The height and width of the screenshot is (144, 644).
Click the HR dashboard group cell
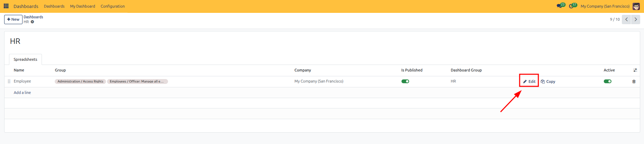[453, 81]
